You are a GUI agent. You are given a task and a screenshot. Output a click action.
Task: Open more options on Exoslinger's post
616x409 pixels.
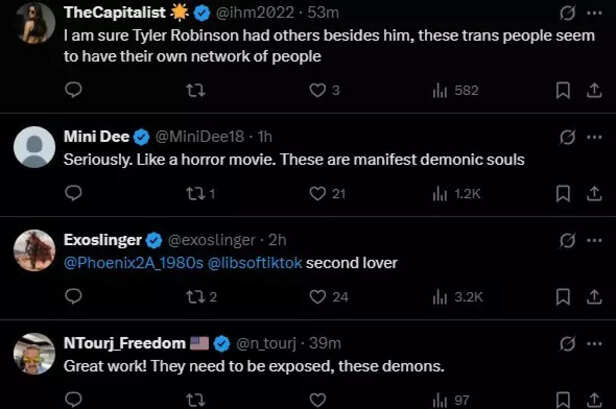(596, 240)
